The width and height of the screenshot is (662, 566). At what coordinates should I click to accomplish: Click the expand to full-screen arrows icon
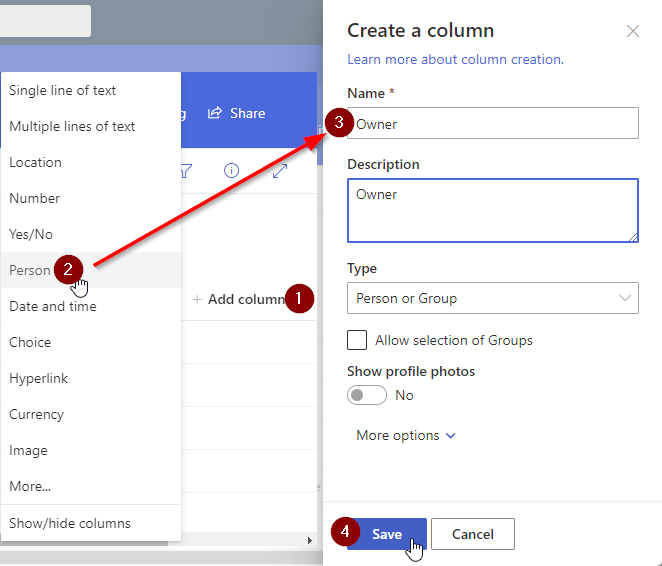click(x=280, y=171)
